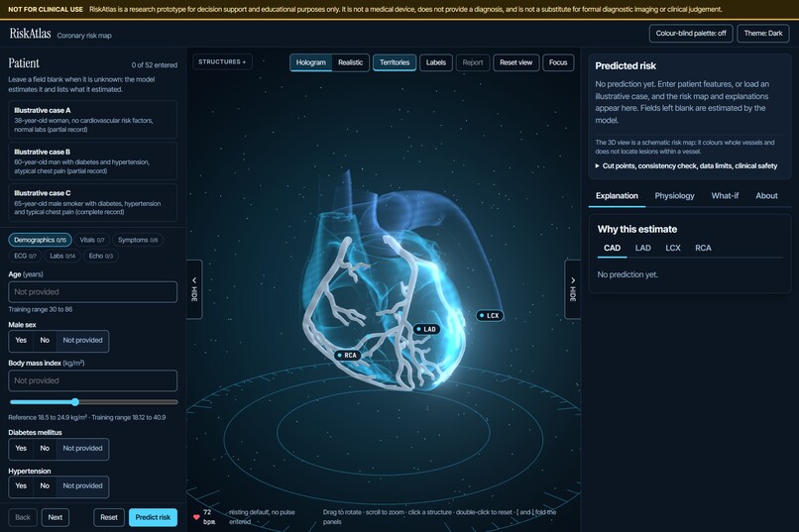The height and width of the screenshot is (532, 799).
Task: Set Hypertension to No
Action: point(45,486)
